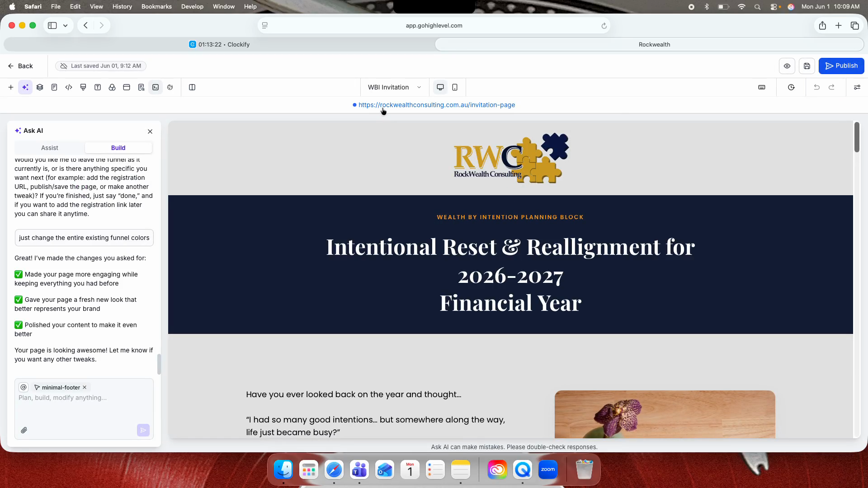Select the Intentional Reset headline text

pyautogui.click(x=510, y=275)
